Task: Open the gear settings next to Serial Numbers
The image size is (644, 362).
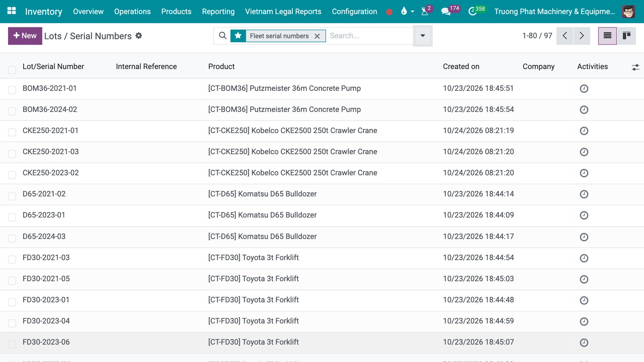Action: (x=139, y=36)
